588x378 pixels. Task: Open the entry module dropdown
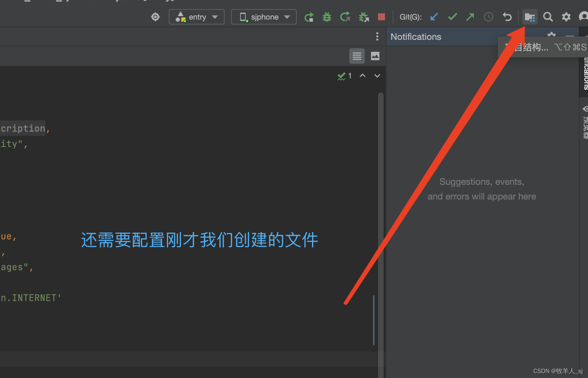point(197,17)
